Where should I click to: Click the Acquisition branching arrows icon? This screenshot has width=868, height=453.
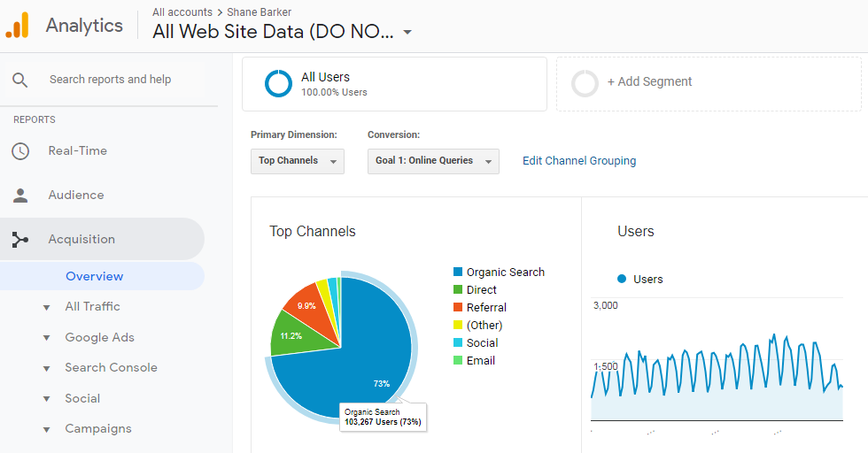click(19, 240)
